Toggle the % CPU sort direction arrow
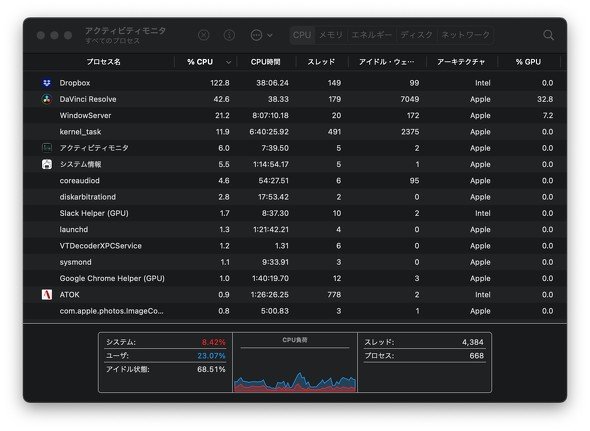The width and height of the screenshot is (590, 431). tap(228, 62)
